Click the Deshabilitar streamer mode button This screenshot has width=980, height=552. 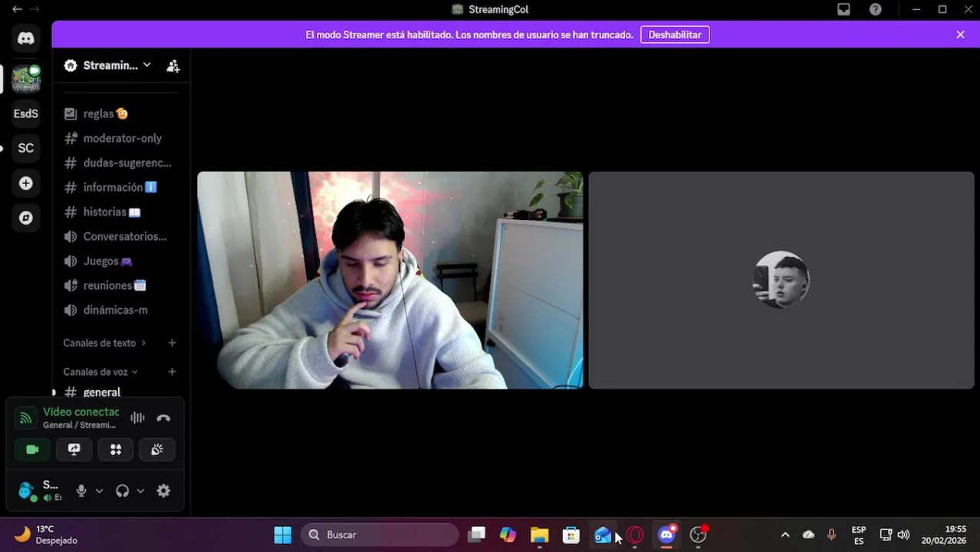pyautogui.click(x=675, y=34)
